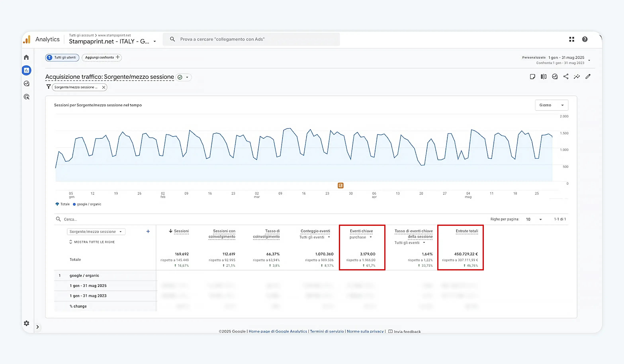Open the Help question mark icon
624x364 pixels.
(585, 39)
